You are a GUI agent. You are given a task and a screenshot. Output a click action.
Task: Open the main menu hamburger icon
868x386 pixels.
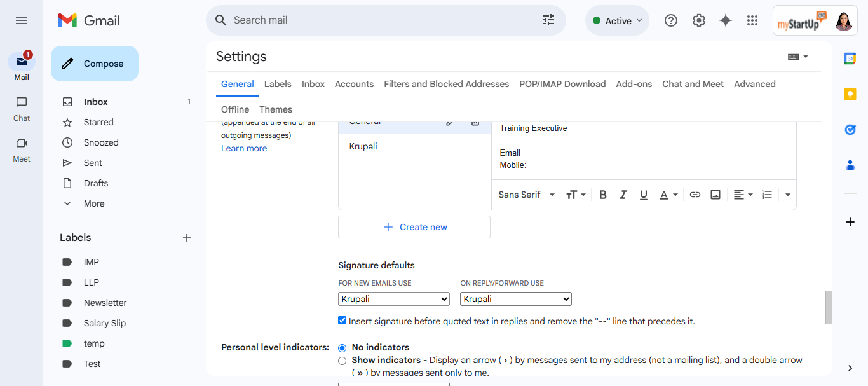click(22, 20)
